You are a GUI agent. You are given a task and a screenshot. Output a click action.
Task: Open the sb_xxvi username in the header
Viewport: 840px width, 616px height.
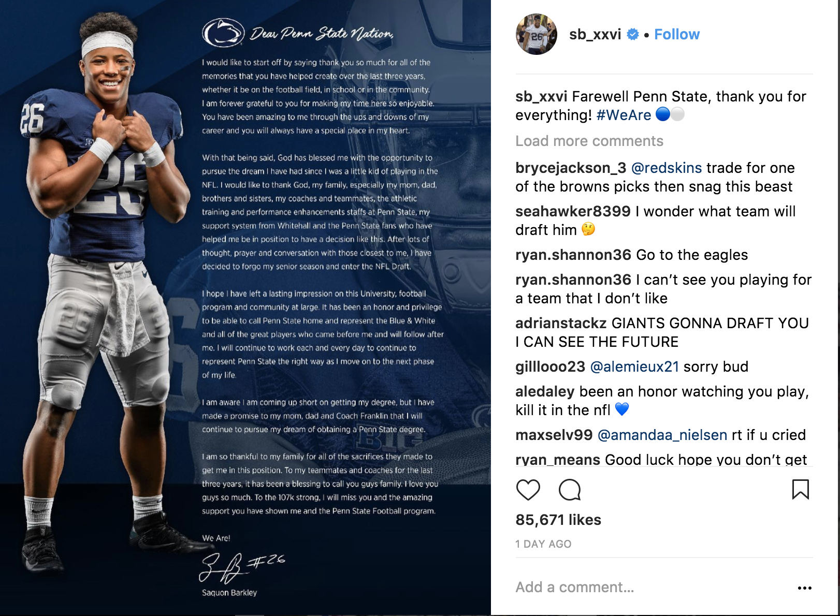click(x=595, y=35)
